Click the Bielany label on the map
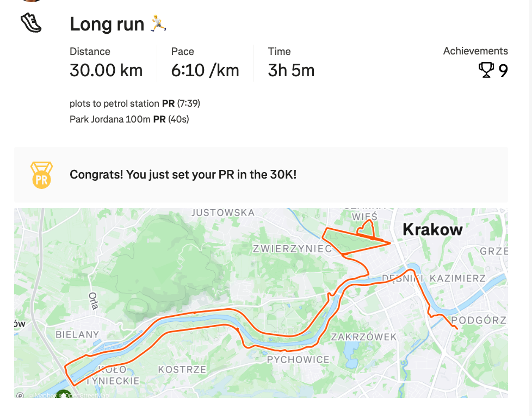 click(77, 334)
